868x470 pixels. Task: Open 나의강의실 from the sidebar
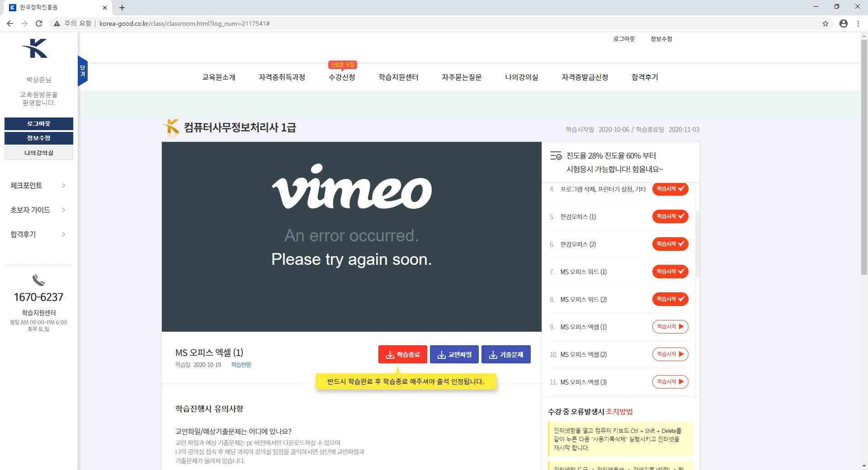pos(39,153)
